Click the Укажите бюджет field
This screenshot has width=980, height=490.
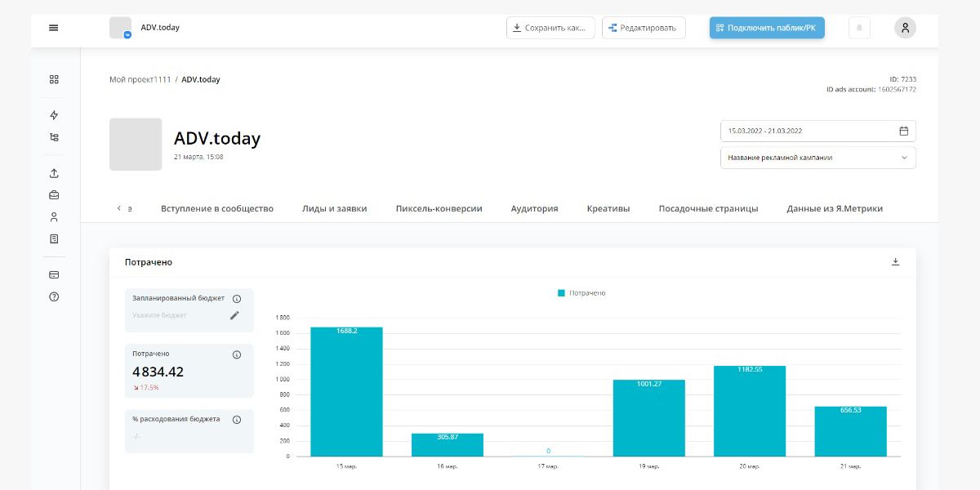(x=160, y=315)
